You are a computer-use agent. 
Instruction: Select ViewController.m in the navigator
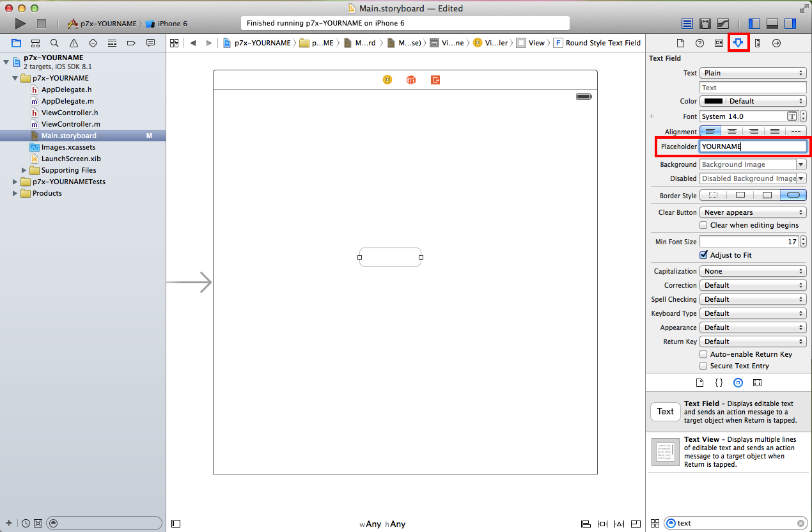point(70,124)
